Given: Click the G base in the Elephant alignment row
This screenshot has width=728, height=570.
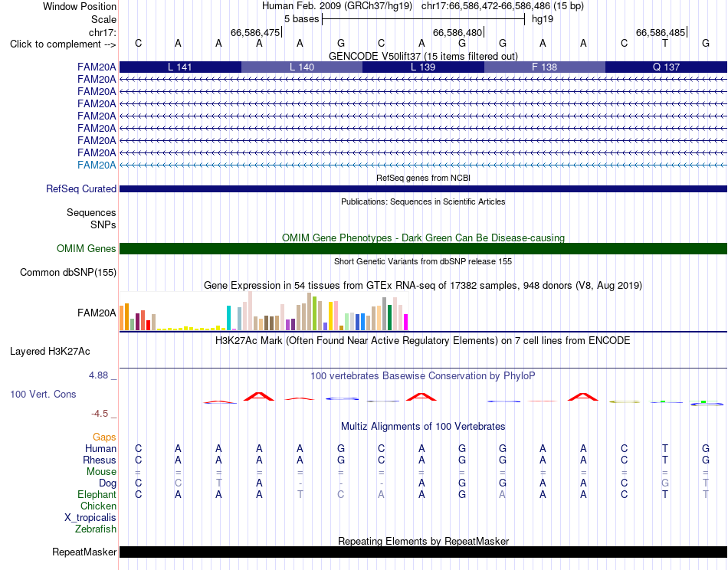Looking at the screenshot, I should point(462,495).
